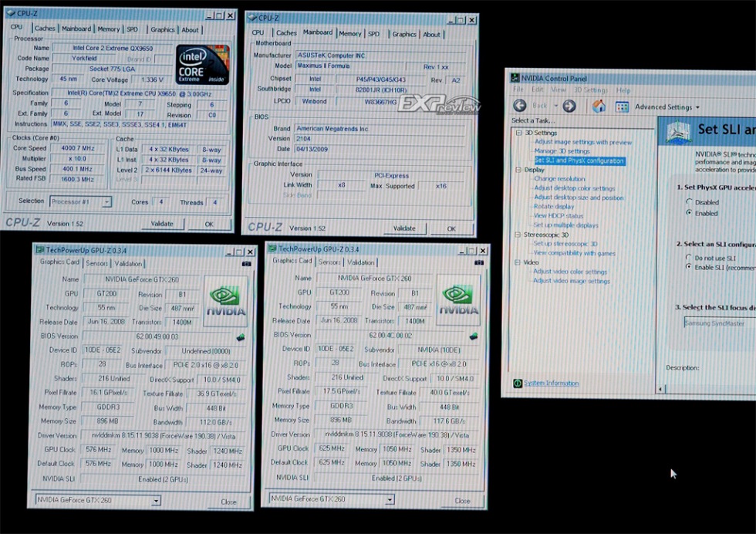The height and width of the screenshot is (534, 756).
Task: Open the Processor #1 selection dropdown in CPU-Z
Action: click(106, 201)
